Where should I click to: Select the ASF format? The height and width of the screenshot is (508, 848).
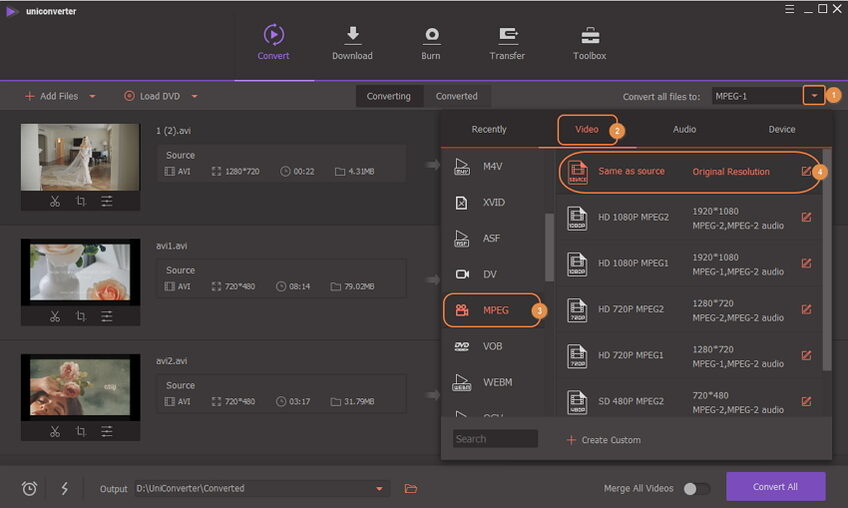coord(492,238)
